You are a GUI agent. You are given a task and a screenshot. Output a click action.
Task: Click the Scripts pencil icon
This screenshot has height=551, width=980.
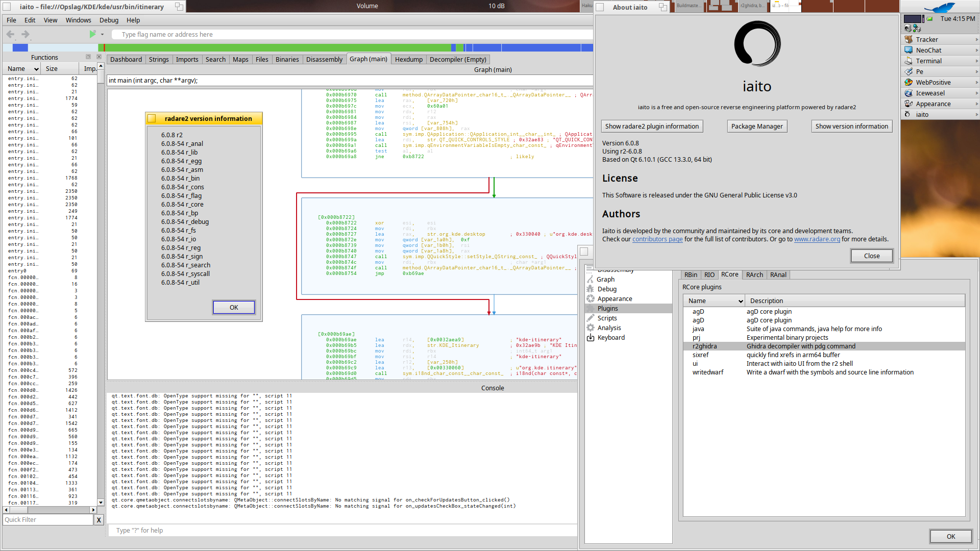(591, 318)
